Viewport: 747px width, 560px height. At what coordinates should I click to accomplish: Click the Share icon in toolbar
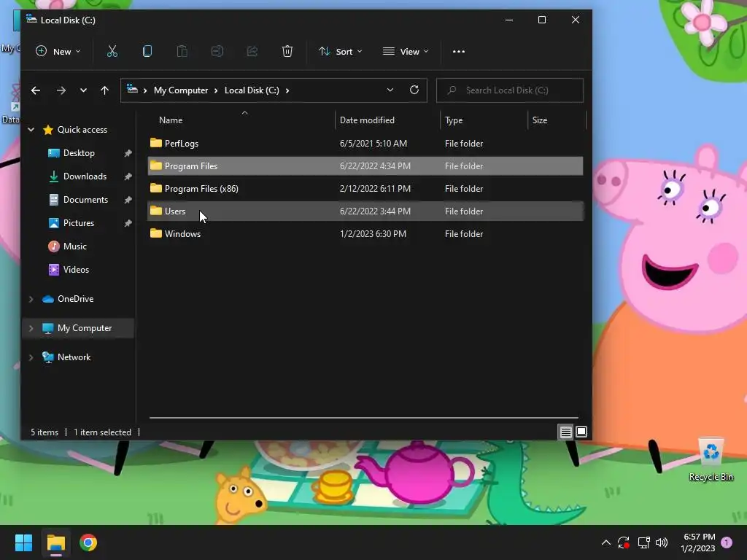(x=252, y=52)
